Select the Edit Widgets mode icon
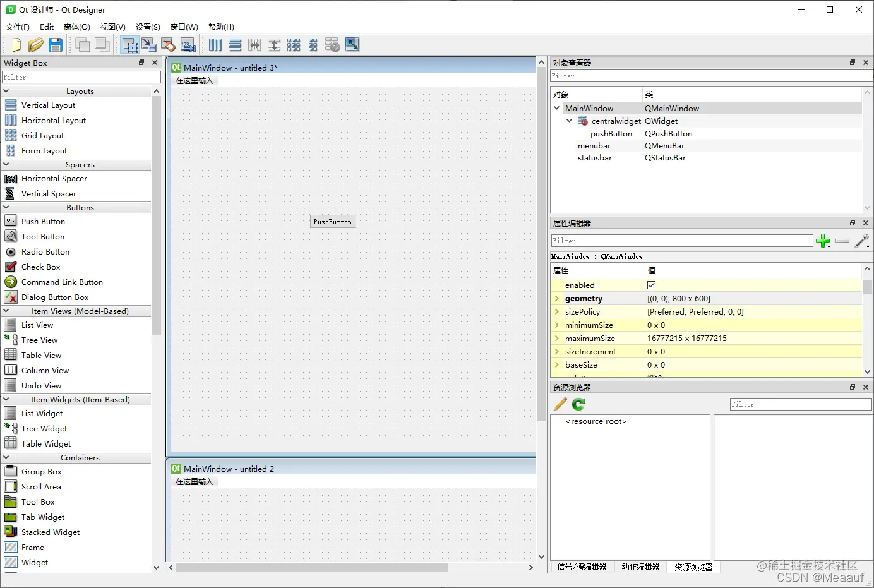 tap(129, 45)
